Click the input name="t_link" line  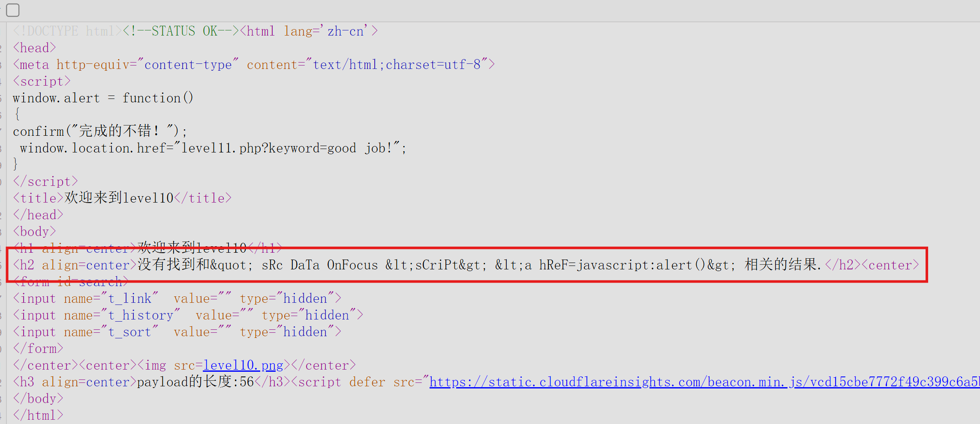[x=177, y=299]
